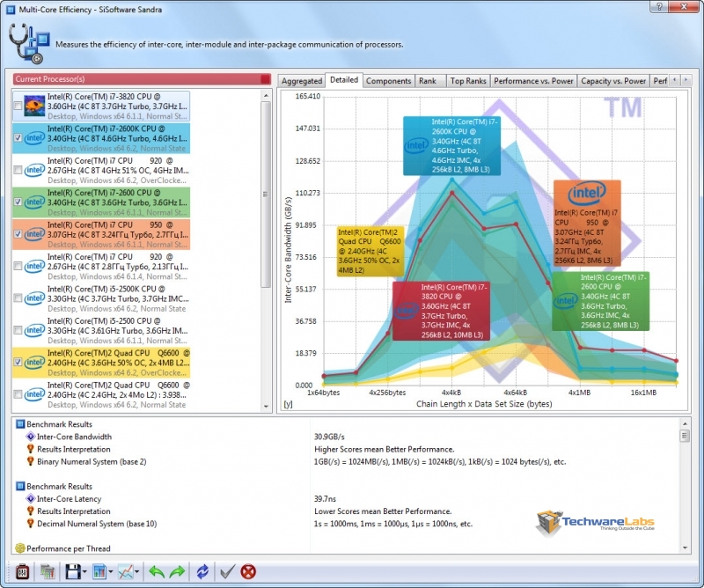Viewport: 704px width, 588px height.
Task: Click processor list scroll-down arrow
Action: pyautogui.click(x=266, y=407)
